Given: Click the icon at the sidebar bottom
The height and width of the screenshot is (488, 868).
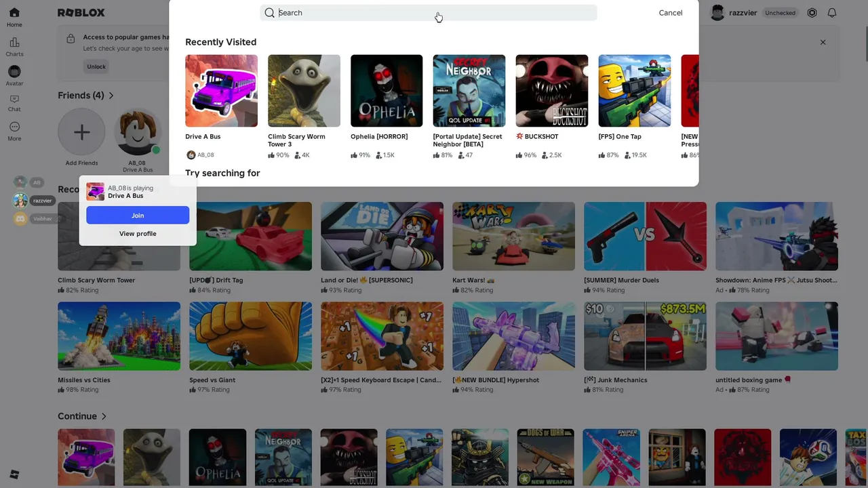Looking at the screenshot, I should click(14, 474).
